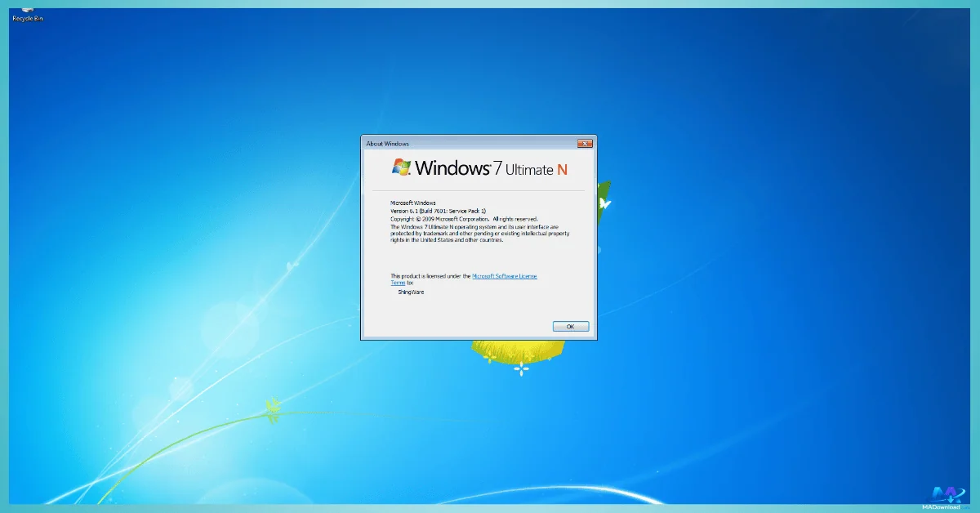
Task: Confirm the About dialog with OK
Action: point(570,326)
